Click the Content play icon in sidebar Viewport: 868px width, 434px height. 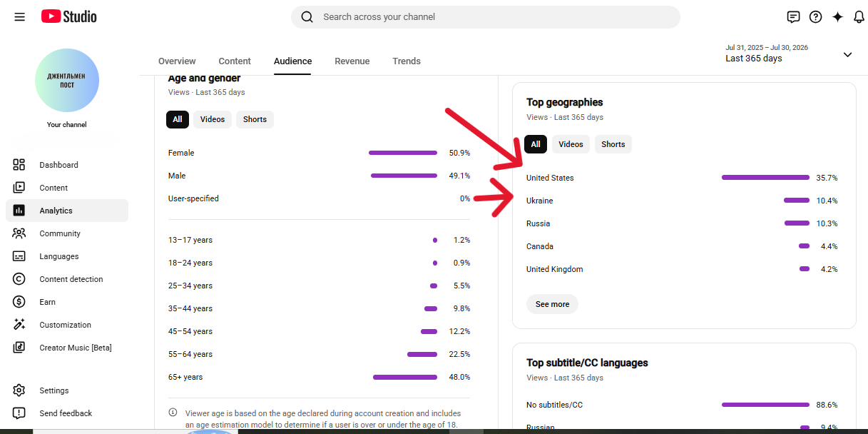point(19,188)
